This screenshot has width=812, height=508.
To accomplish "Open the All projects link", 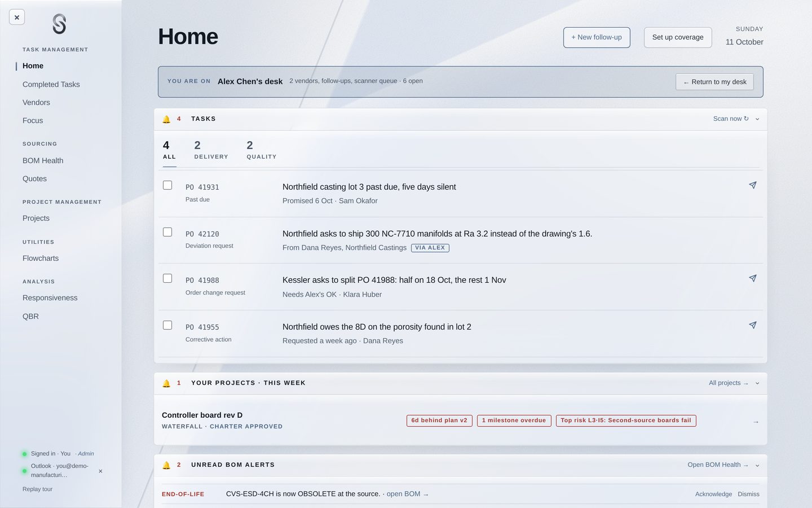I will [729, 383].
